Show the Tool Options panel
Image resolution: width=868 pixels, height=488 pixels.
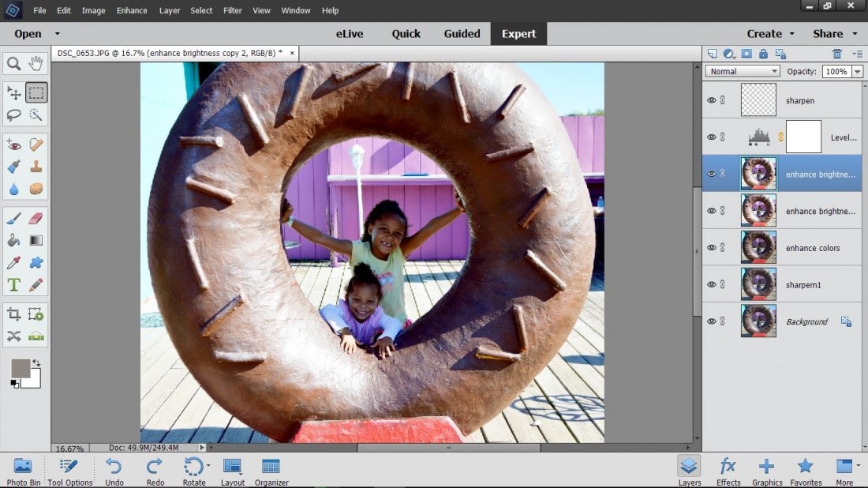(x=69, y=472)
